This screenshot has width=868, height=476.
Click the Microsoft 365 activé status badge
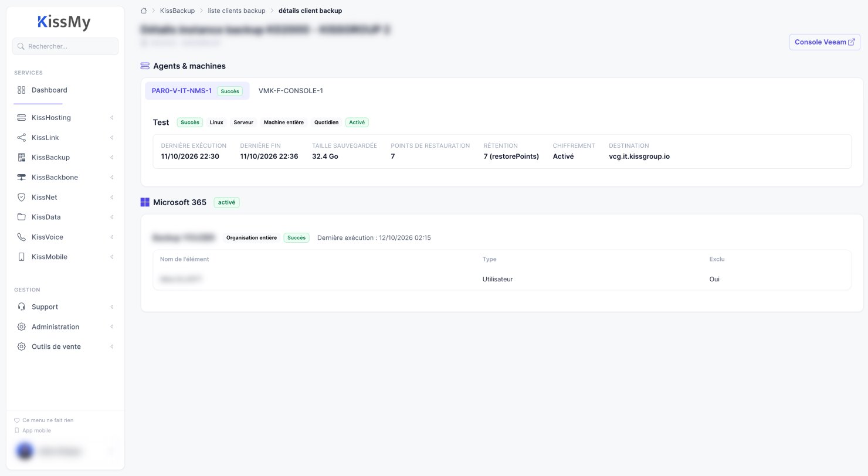point(227,202)
